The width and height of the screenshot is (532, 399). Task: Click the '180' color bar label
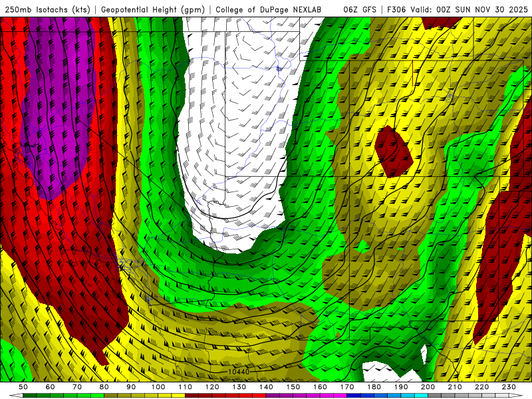(x=374, y=387)
